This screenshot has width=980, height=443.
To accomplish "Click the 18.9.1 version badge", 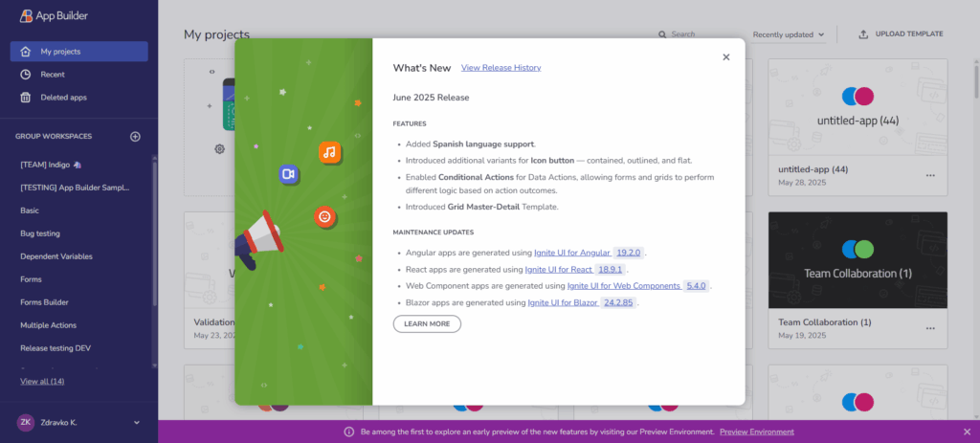I will click(x=611, y=269).
